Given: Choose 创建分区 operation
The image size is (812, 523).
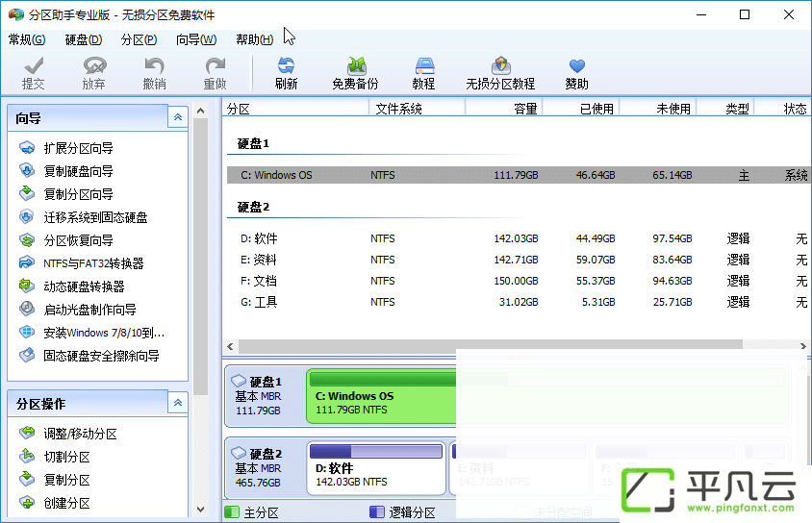Looking at the screenshot, I should [55, 503].
